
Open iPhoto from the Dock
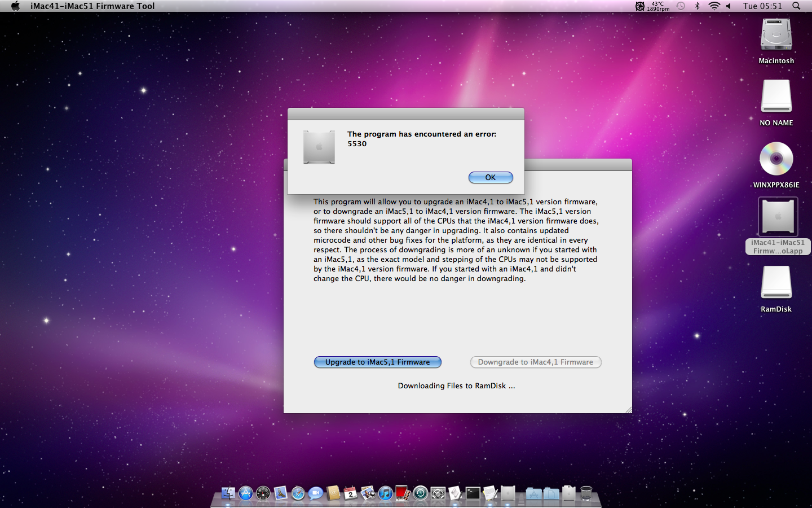[x=368, y=493]
